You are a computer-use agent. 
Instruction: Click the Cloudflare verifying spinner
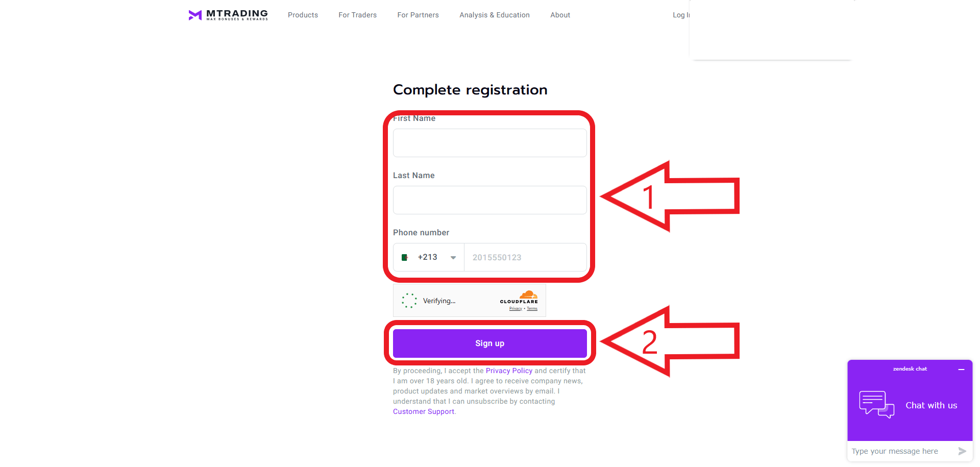(409, 301)
